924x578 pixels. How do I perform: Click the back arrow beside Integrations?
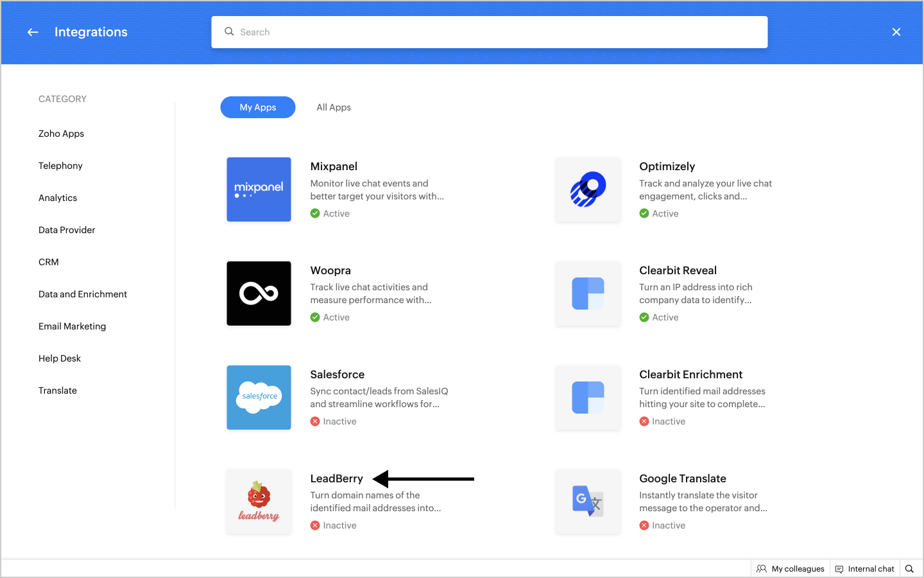(33, 32)
